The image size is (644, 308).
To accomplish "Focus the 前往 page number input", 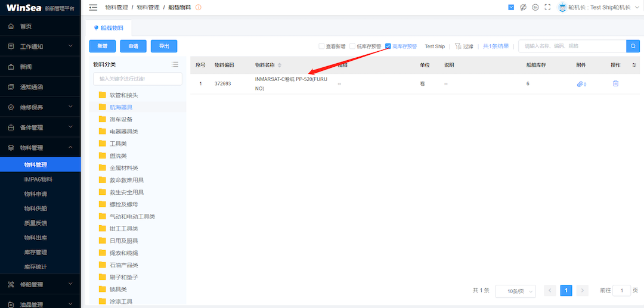I will click(621, 291).
